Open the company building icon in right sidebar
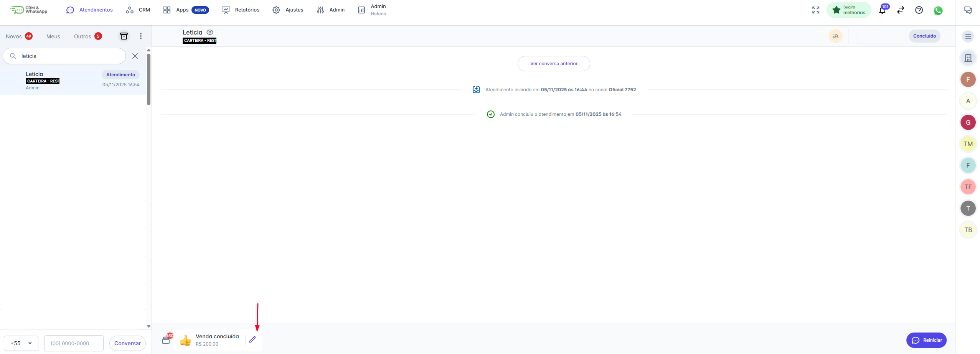980x354 pixels. point(968,58)
